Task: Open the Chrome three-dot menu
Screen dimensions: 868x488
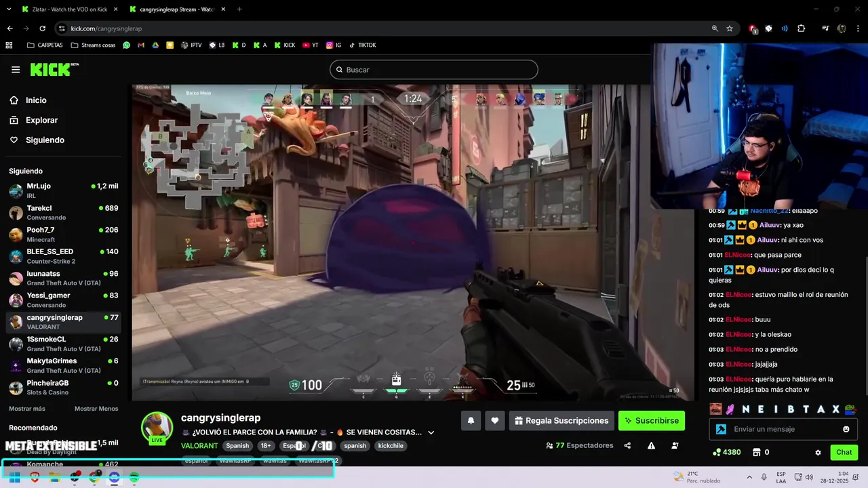Action: [x=859, y=28]
